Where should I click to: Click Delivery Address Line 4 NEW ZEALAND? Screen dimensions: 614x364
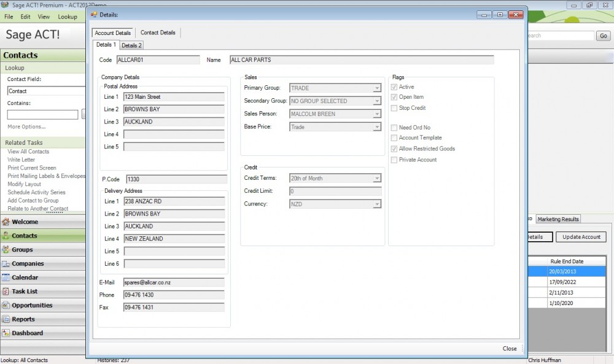point(174,239)
